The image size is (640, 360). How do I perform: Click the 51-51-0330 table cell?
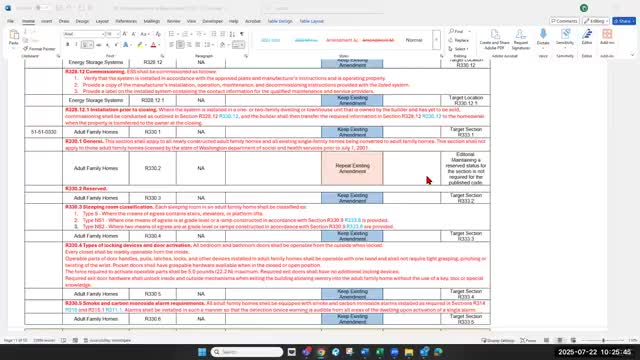pyautogui.click(x=44, y=132)
